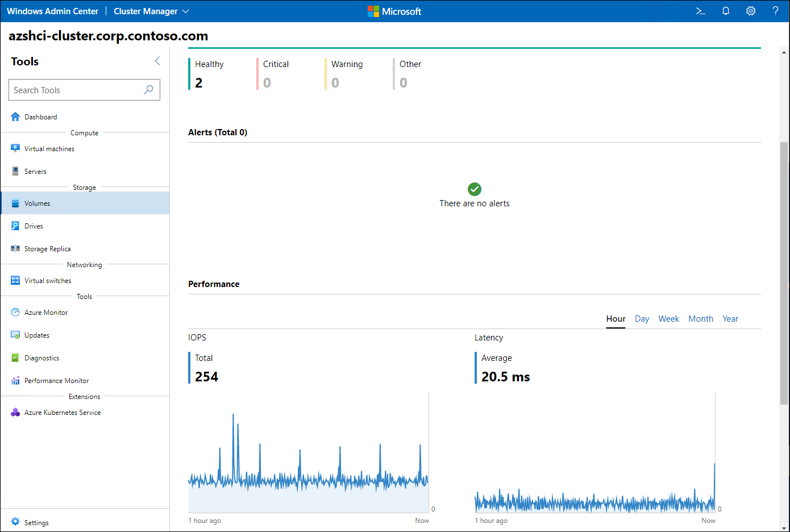Click the latency value 20.5 ms
The width and height of the screenshot is (790, 532).
coord(506,377)
